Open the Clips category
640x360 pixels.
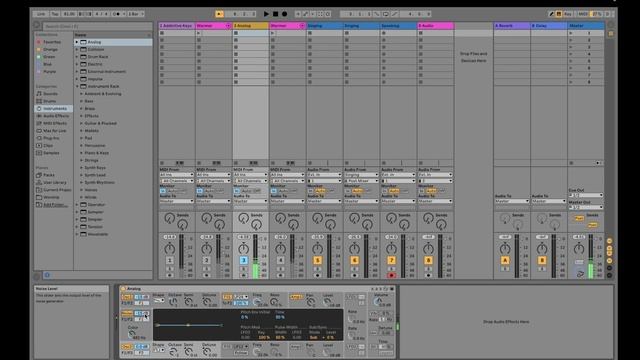point(48,145)
